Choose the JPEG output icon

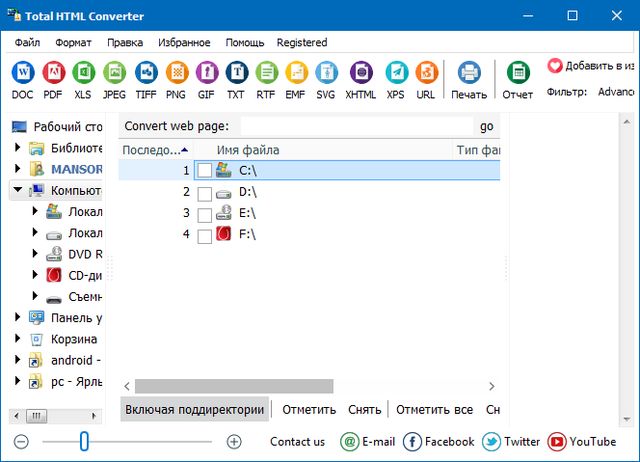click(115, 73)
